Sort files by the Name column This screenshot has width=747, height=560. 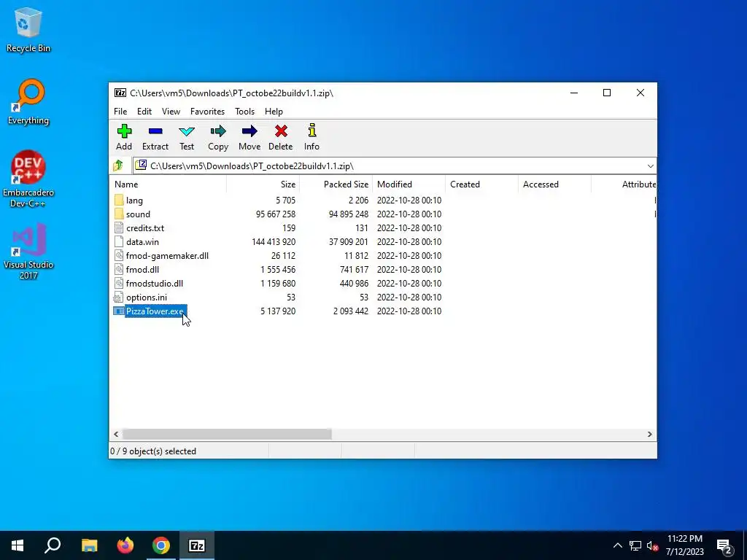pyautogui.click(x=169, y=184)
